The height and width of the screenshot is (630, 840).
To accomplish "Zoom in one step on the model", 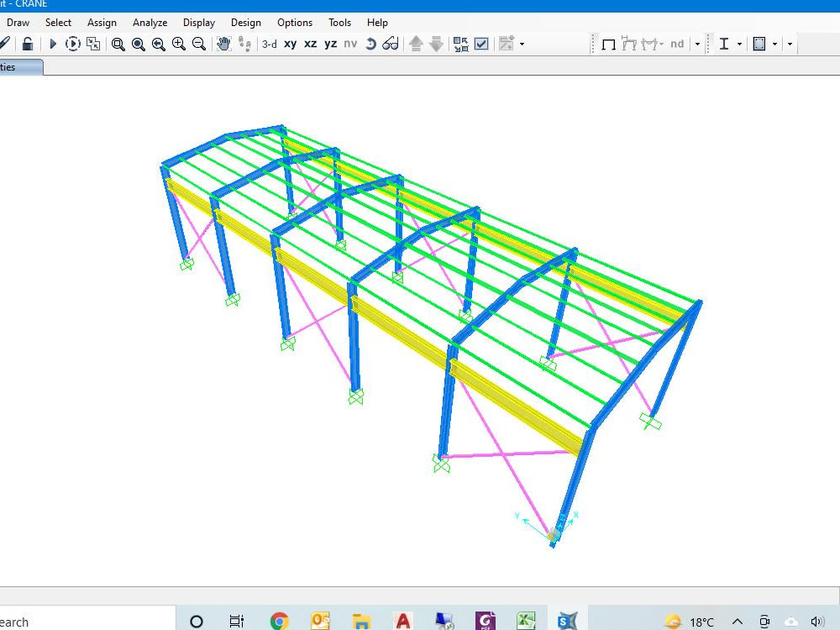I will tap(178, 44).
